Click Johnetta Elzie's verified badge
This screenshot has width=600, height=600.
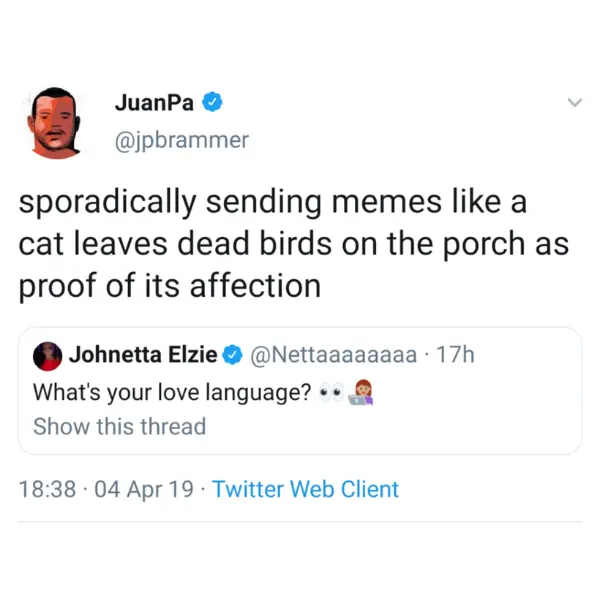232,355
